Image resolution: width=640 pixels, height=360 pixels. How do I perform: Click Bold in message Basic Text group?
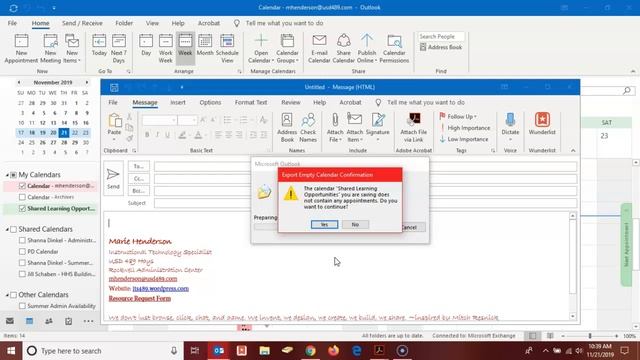pyautogui.click(x=147, y=135)
